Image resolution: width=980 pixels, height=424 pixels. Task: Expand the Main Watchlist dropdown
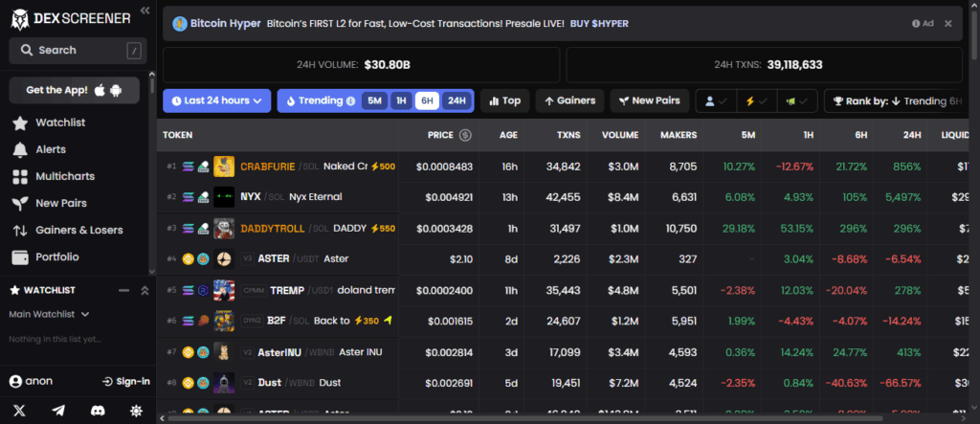pyautogui.click(x=49, y=314)
